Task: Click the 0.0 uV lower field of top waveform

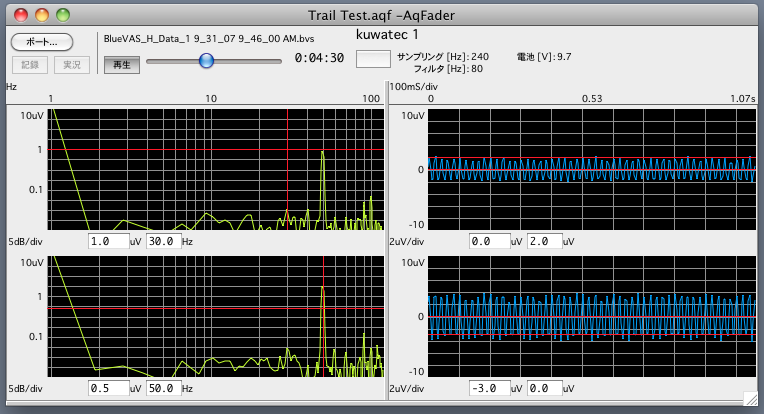Action: click(x=490, y=241)
